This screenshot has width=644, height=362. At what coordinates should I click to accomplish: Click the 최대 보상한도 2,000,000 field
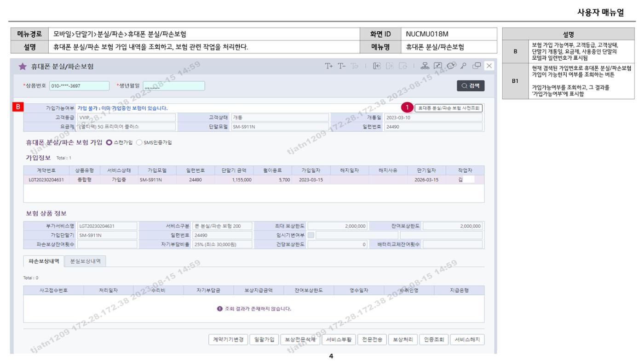[337, 226]
